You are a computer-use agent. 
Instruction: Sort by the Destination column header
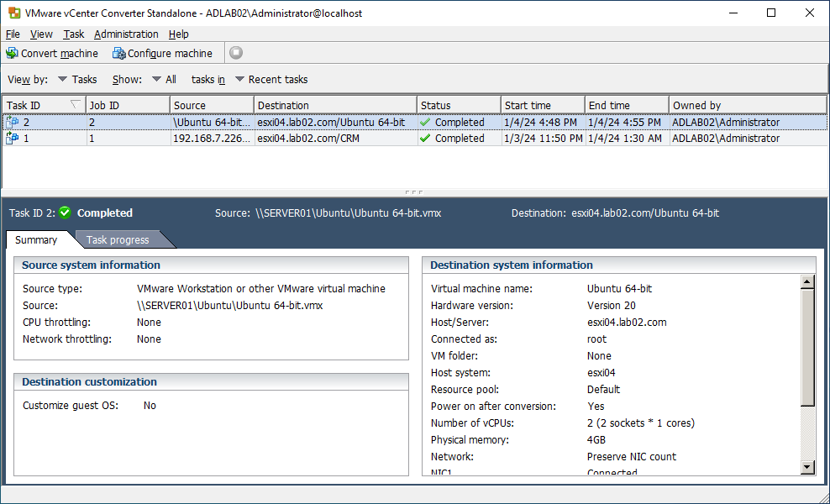click(335, 105)
